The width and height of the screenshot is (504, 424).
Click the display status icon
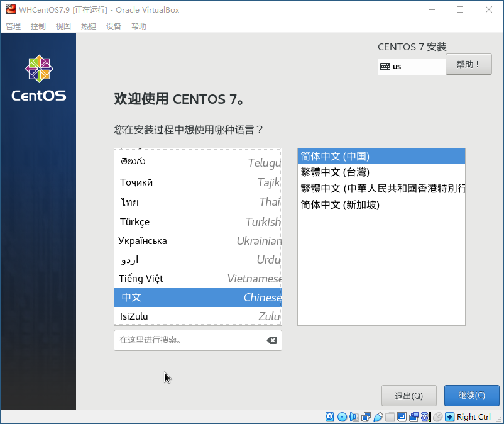[x=402, y=417]
